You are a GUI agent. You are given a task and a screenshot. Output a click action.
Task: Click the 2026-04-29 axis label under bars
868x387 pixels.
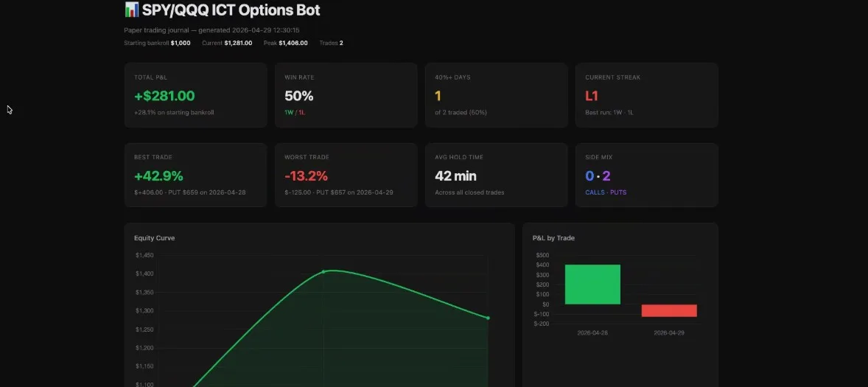click(x=669, y=332)
